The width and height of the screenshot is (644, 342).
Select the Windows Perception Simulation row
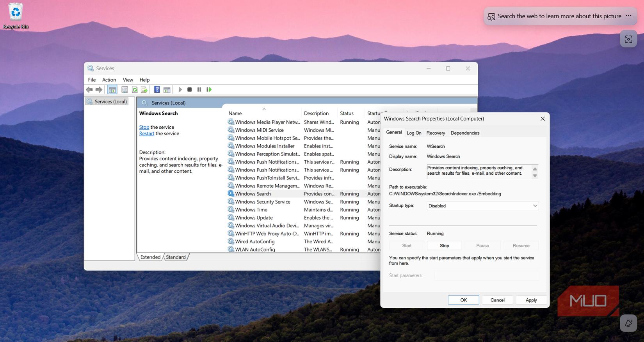click(x=303, y=154)
